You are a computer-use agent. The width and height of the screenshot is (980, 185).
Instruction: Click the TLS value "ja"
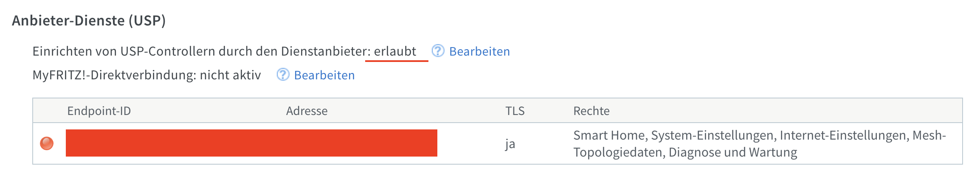(x=510, y=144)
